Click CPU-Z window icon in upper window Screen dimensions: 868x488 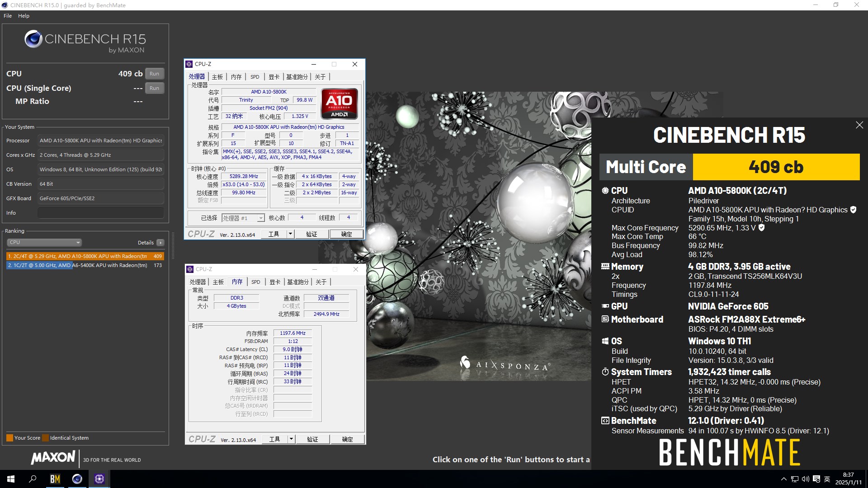189,64
